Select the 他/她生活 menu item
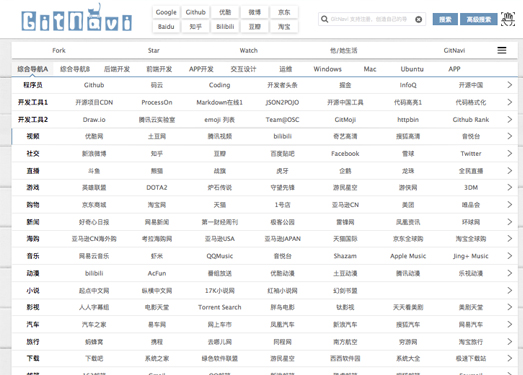523x375 pixels. coord(344,50)
